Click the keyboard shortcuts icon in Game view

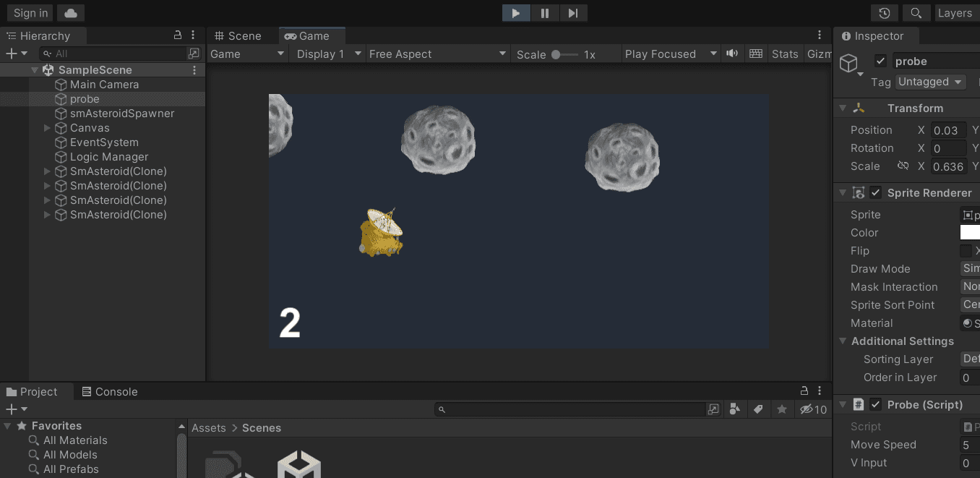(x=756, y=54)
